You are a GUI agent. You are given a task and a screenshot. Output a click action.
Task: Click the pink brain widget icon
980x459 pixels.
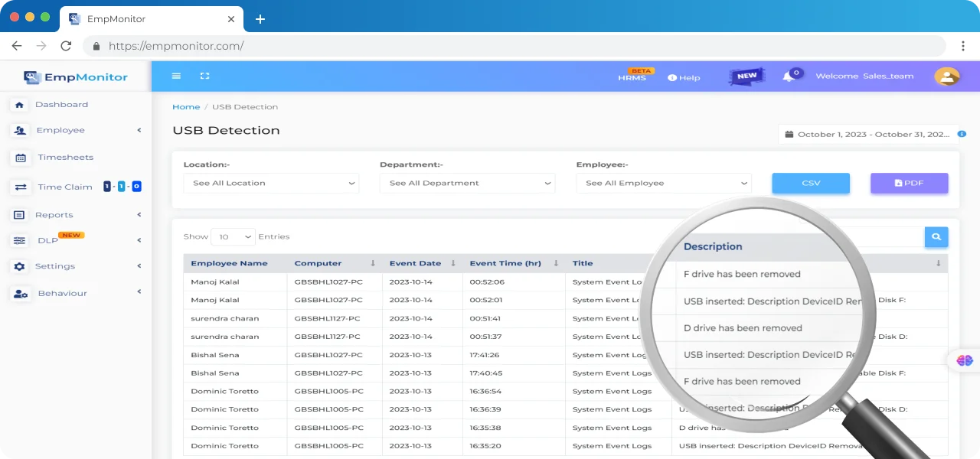click(x=964, y=361)
